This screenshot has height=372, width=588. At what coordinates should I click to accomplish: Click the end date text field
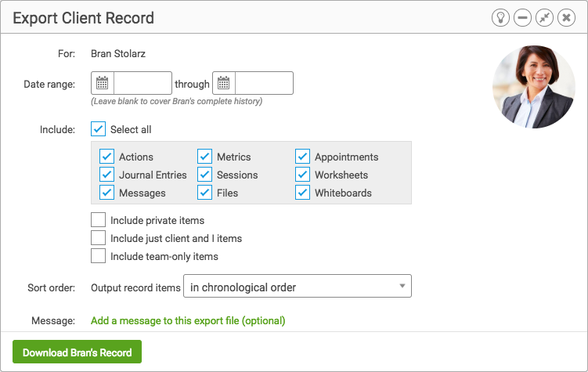click(264, 83)
